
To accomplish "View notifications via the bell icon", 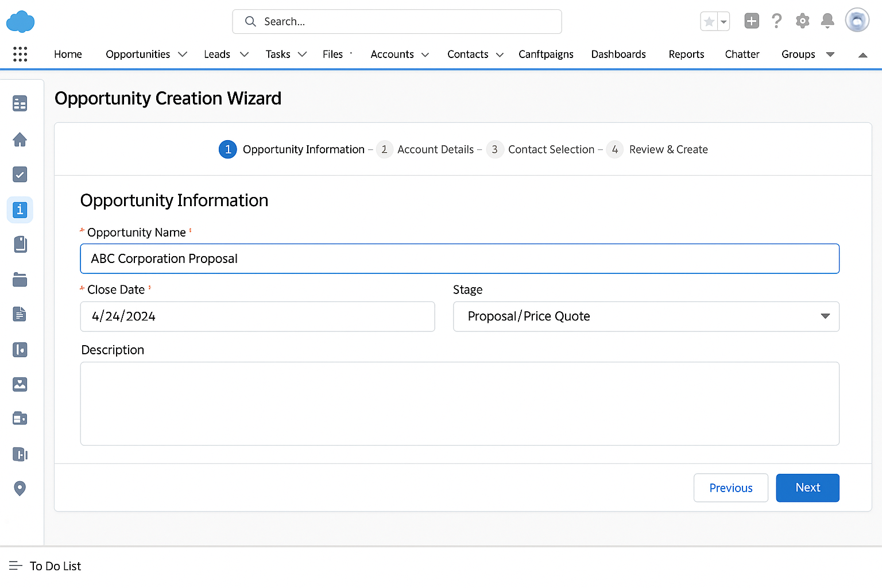I will click(x=827, y=21).
